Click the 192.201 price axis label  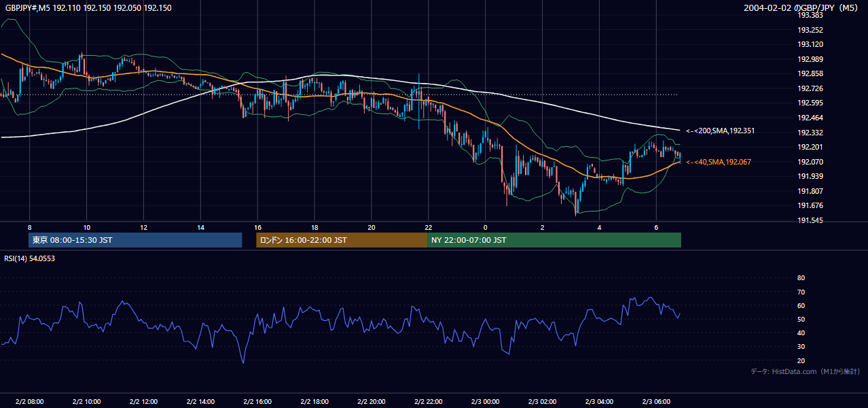tap(810, 147)
